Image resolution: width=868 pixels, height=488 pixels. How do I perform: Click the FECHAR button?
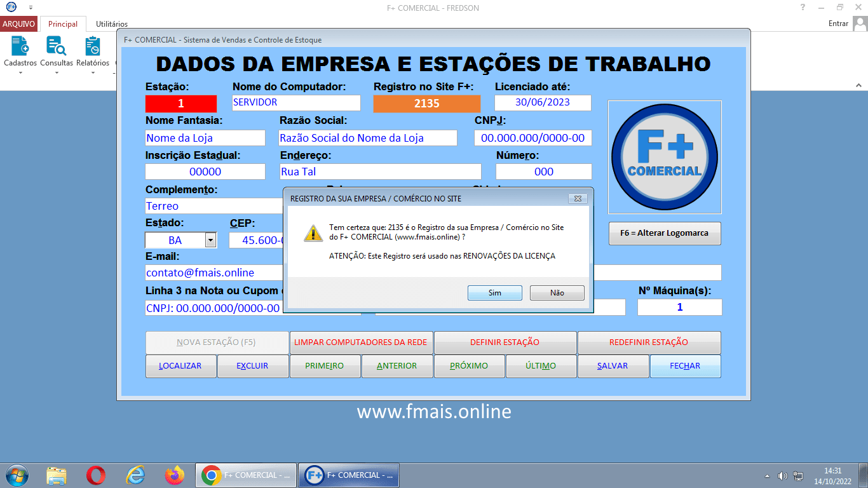[686, 366]
